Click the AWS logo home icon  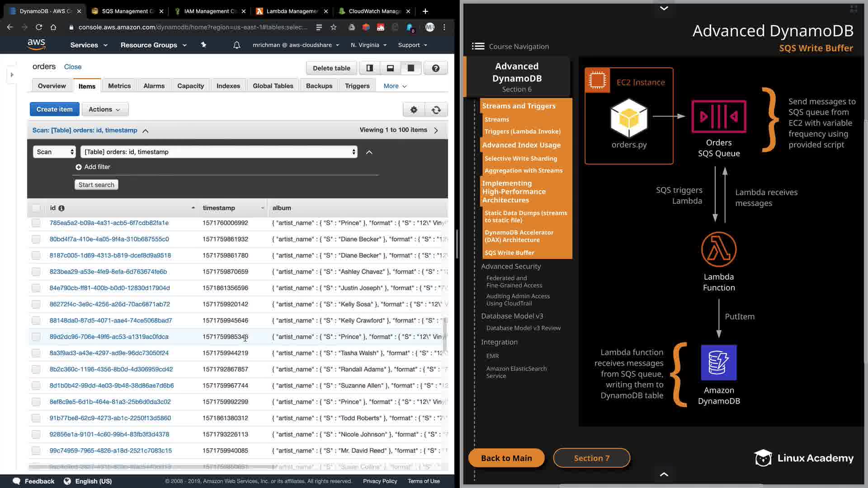point(36,44)
